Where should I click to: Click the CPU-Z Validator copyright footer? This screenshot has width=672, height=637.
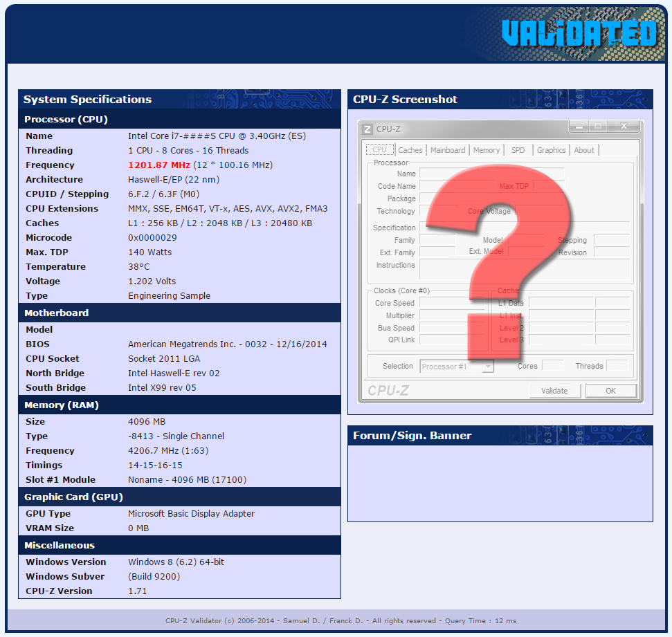point(340,621)
